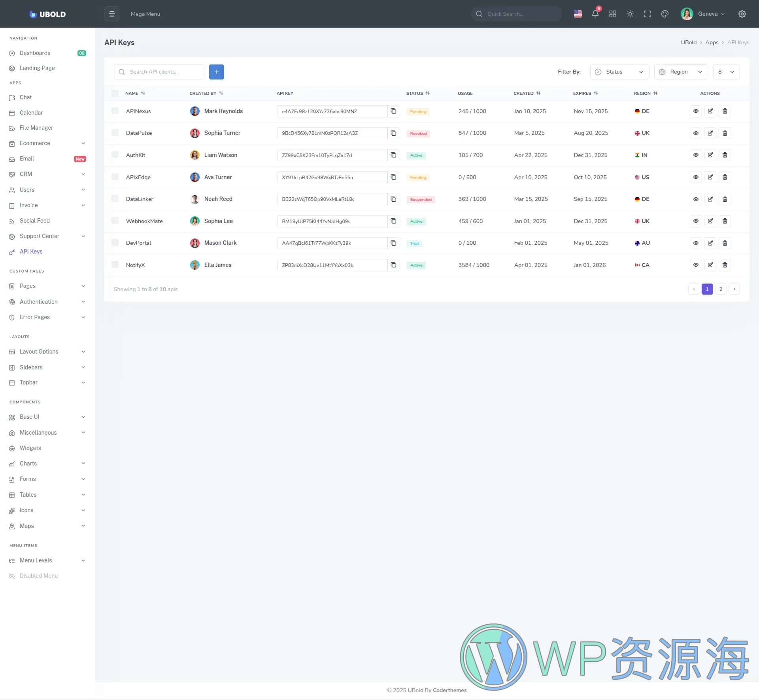Tick the checkbox next to NotifyX
The width and height of the screenshot is (759, 700).
[x=115, y=265]
